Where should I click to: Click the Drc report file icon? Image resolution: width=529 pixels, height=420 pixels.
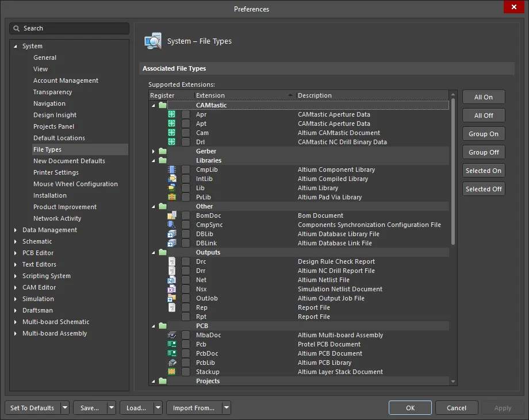[x=172, y=261]
